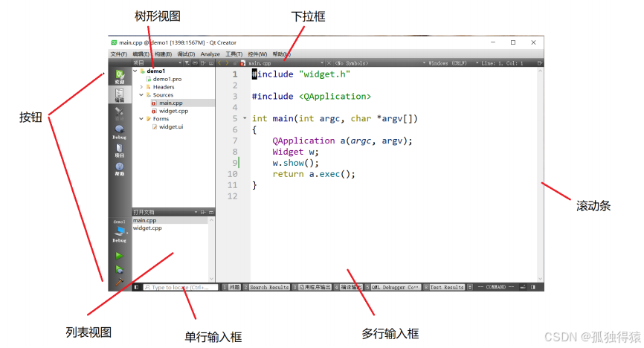Viewport: 644px width, 348px height.
Task: Open the No Symbols dropdown
Action: point(380,63)
